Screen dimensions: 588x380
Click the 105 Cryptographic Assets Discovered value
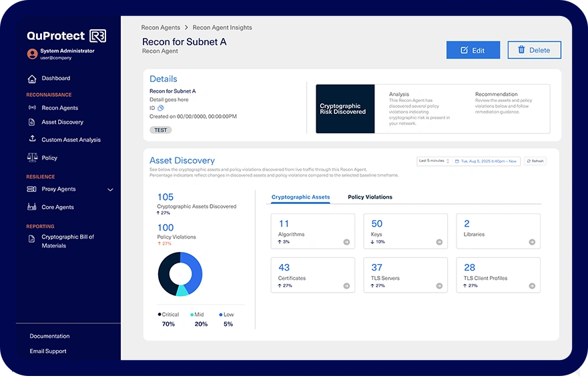click(166, 197)
